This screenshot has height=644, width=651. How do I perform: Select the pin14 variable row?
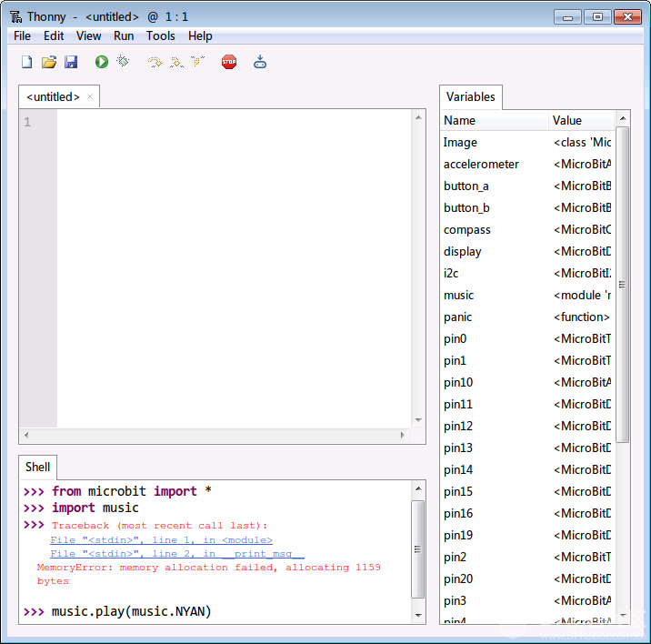[527, 469]
